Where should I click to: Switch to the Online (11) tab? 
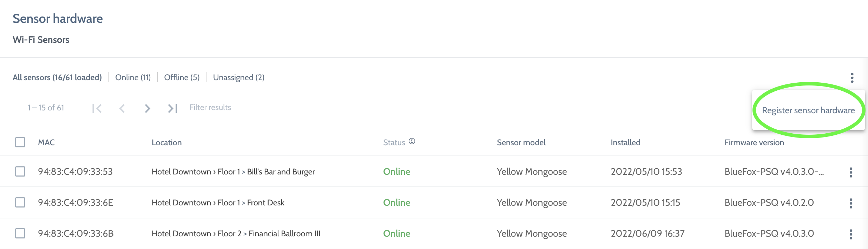point(133,77)
